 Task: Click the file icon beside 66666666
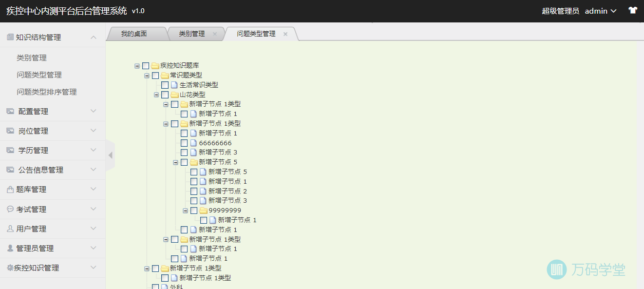pos(194,143)
